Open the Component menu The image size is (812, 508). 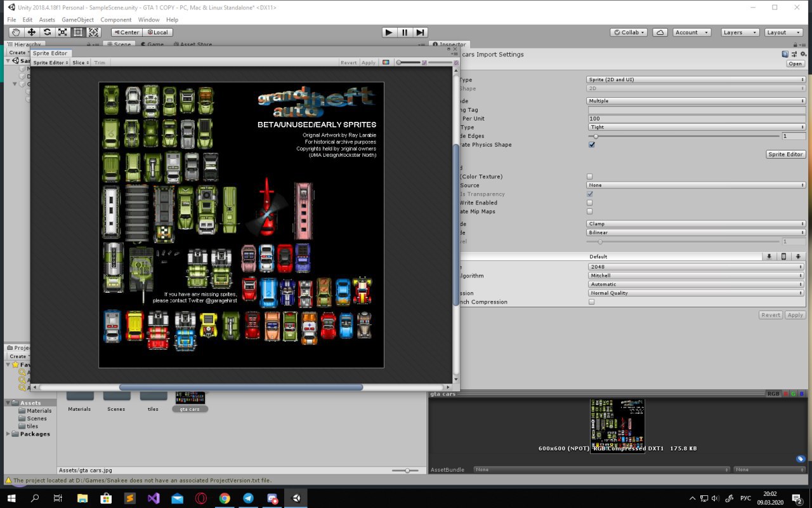[x=116, y=20]
